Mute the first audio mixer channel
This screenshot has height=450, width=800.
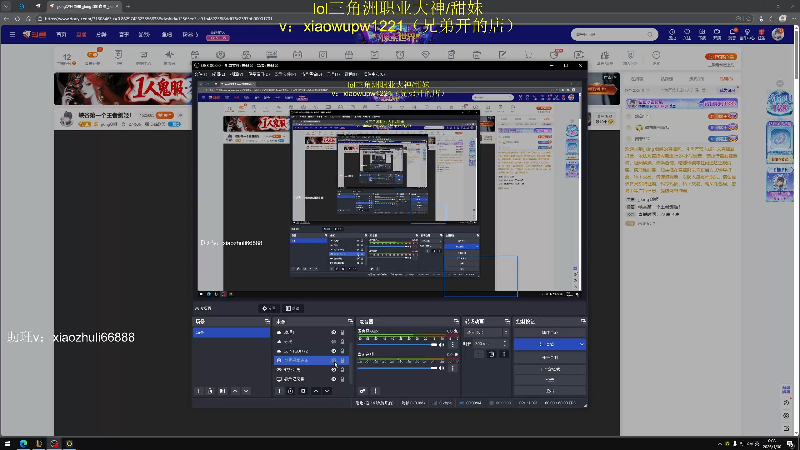tap(441, 345)
